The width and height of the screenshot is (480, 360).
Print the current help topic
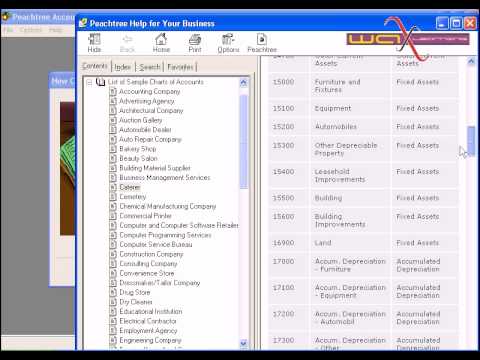tap(195, 43)
